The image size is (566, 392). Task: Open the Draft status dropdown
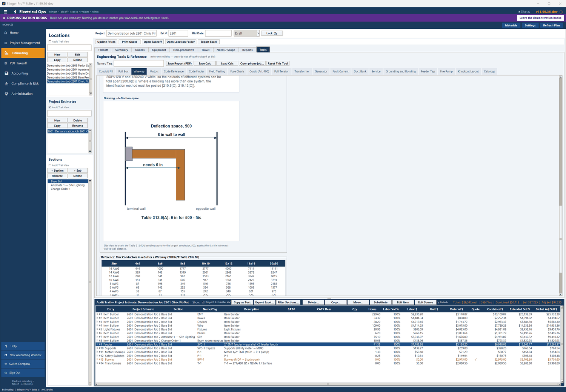(x=258, y=33)
